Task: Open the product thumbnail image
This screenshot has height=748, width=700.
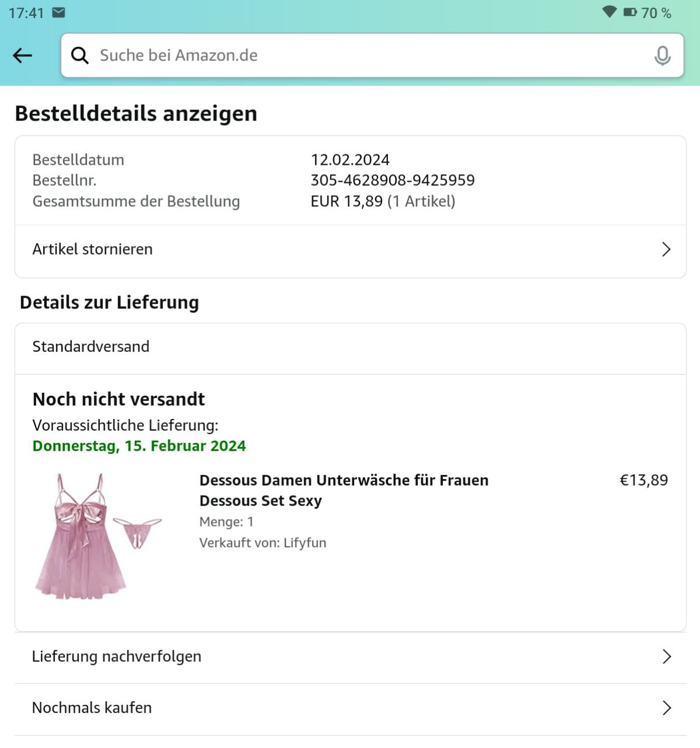Action: click(x=98, y=536)
